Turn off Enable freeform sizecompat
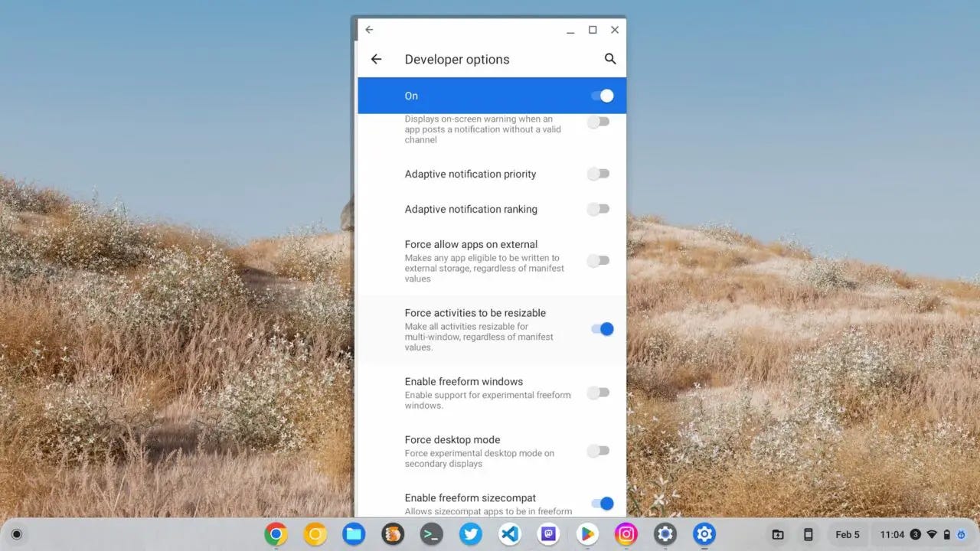Screen dimensions: 980x551 click(x=603, y=504)
